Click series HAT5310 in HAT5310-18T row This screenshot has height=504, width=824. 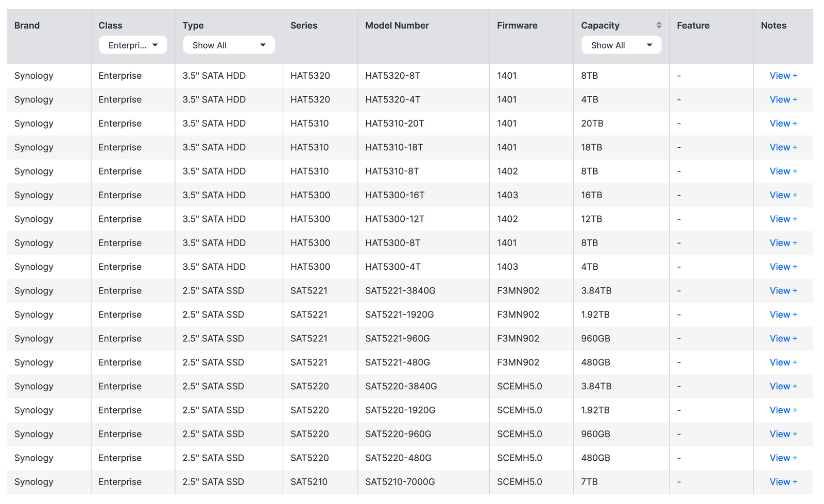pos(310,147)
